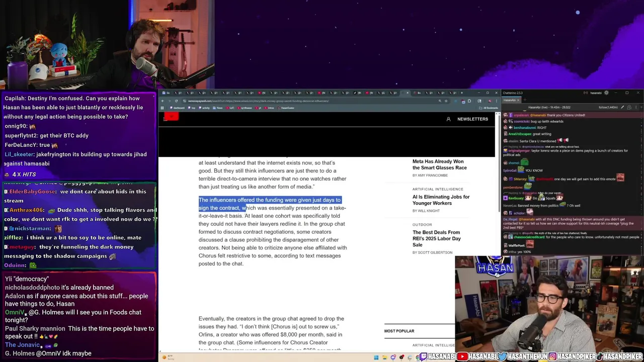The height and width of the screenshot is (362, 644).
Task: Click the browser back arrow button
Action: pyautogui.click(x=163, y=101)
